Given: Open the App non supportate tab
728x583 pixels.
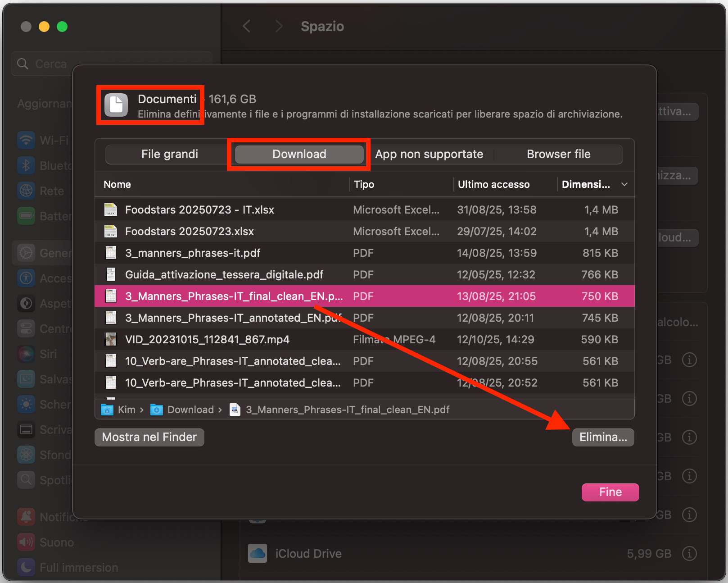Looking at the screenshot, I should pyautogui.click(x=429, y=154).
